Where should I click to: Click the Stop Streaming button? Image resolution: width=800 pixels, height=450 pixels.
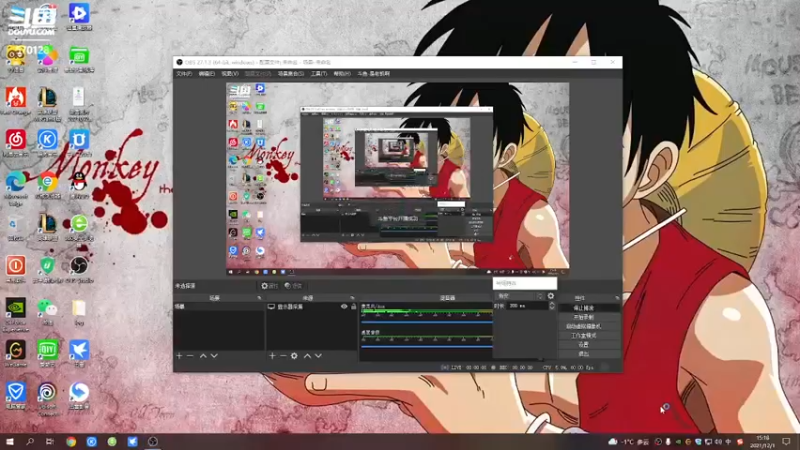(589, 308)
